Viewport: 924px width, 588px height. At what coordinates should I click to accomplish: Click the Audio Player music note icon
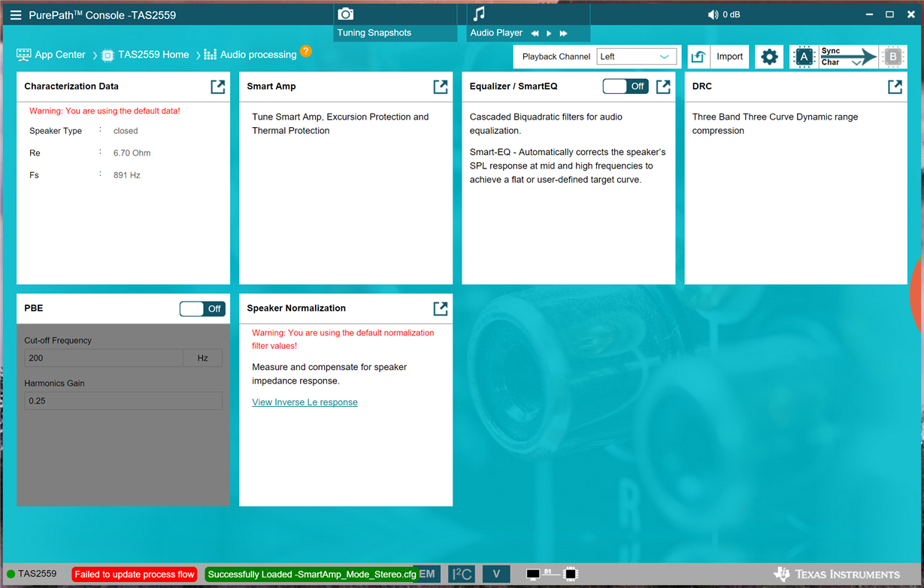[x=479, y=14]
